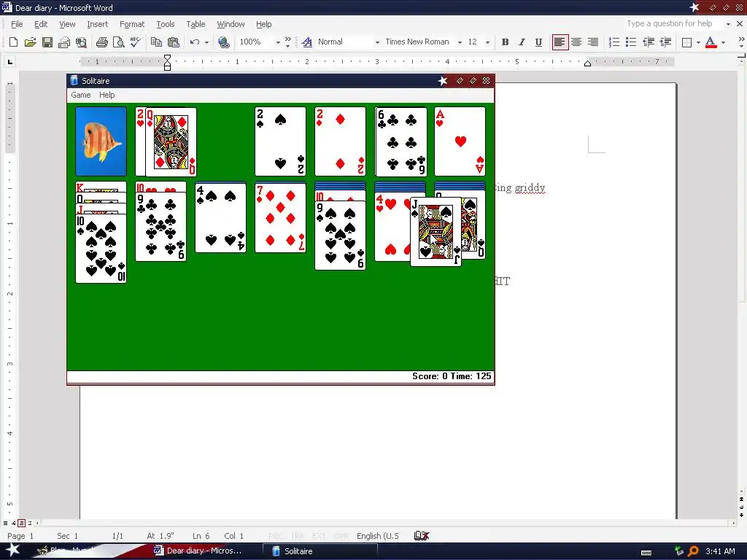Click the Insert Hyperlink globe icon

pyautogui.click(x=223, y=42)
